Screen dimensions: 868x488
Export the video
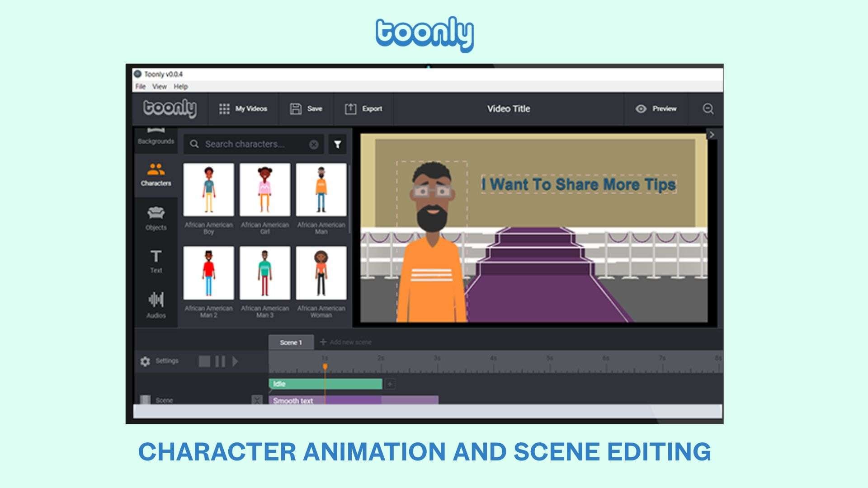click(x=363, y=109)
